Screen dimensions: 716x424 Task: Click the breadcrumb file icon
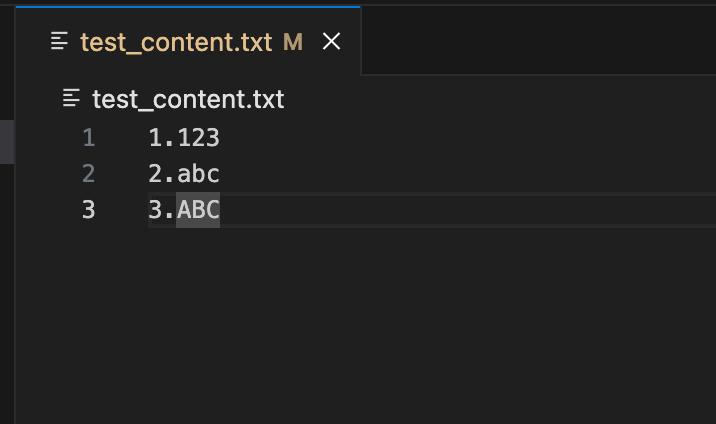pos(71,98)
